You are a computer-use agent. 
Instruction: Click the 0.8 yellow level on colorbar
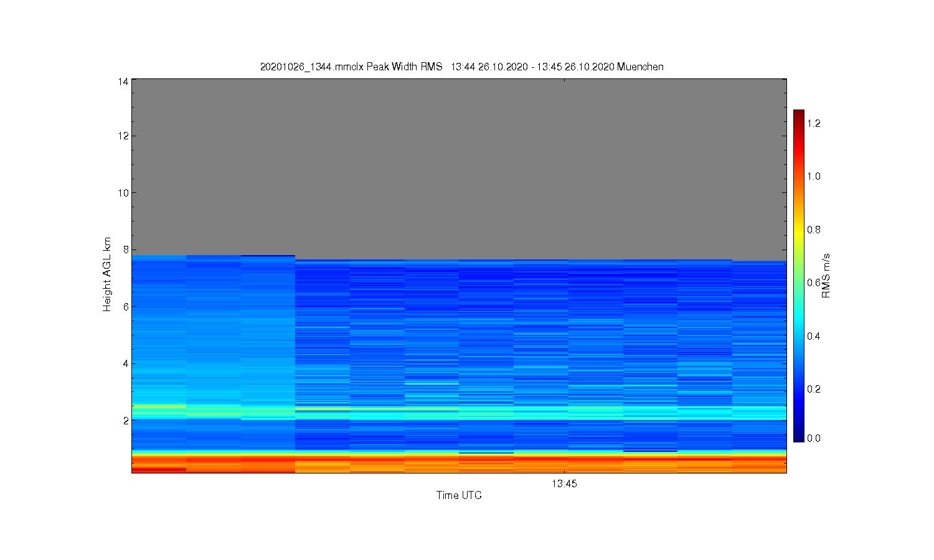(x=799, y=230)
